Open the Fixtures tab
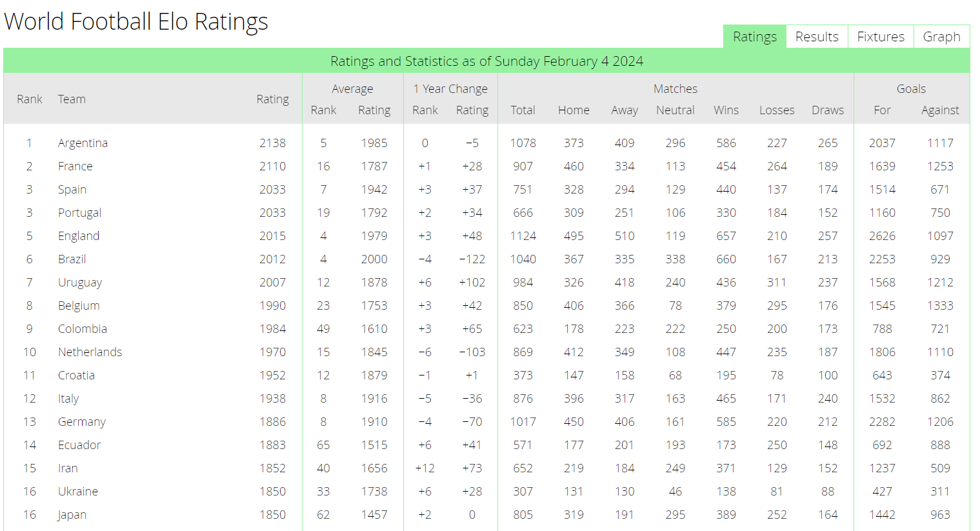 tap(881, 37)
